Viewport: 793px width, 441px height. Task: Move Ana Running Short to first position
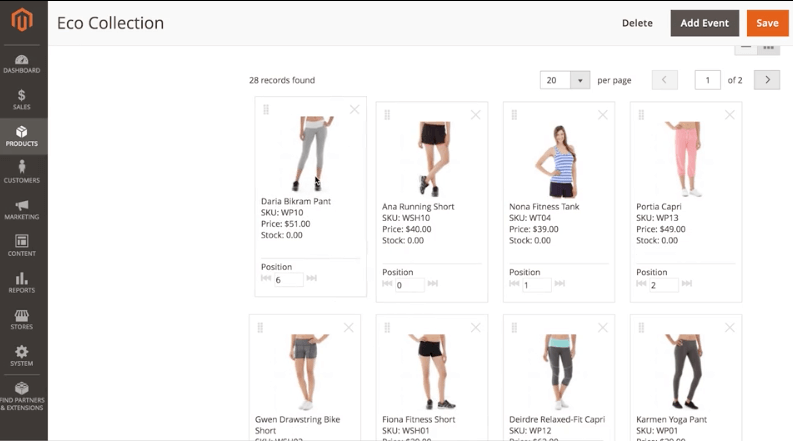pyautogui.click(x=387, y=283)
